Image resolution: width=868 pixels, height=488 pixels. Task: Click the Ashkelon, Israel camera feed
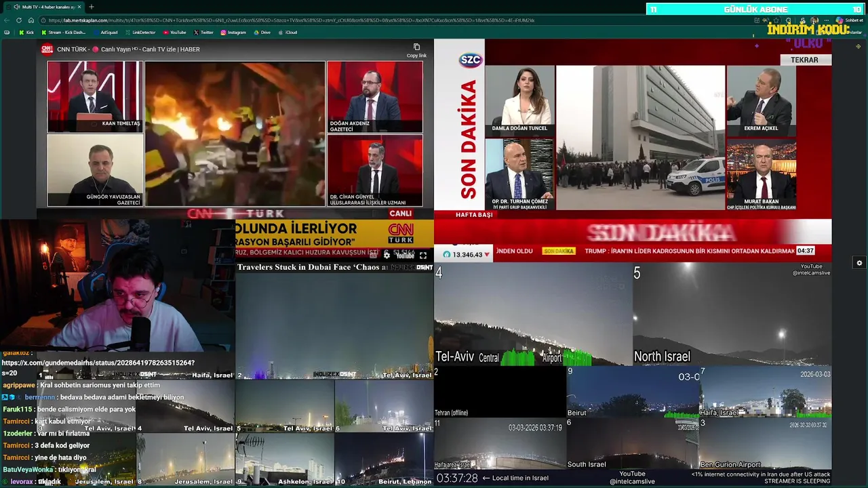point(285,460)
